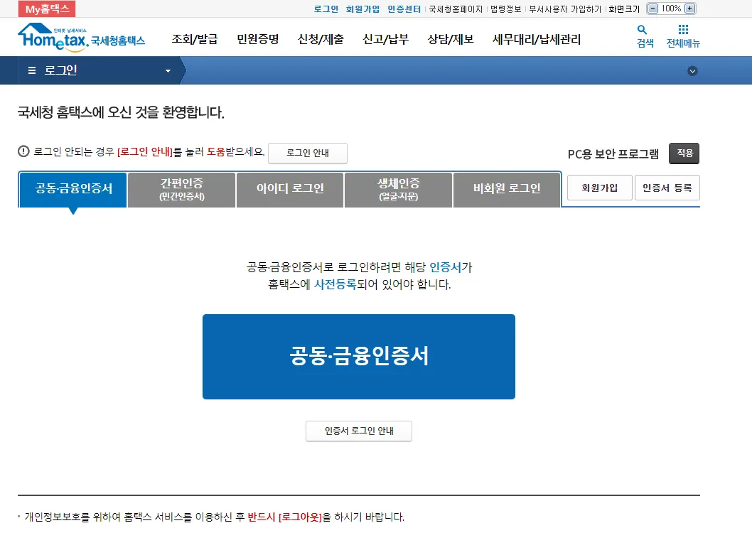Click the 100% zoom level text
The height and width of the screenshot is (560, 752).
click(671, 9)
